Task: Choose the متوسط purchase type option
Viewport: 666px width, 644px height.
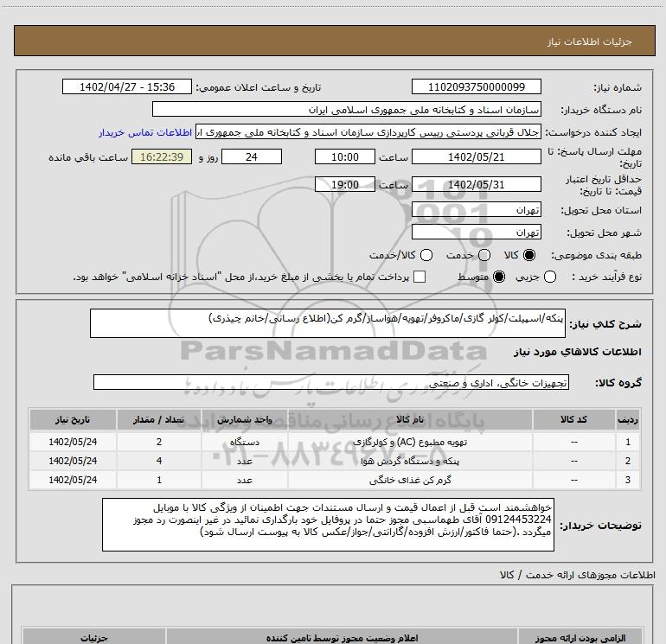Action: coord(499,277)
